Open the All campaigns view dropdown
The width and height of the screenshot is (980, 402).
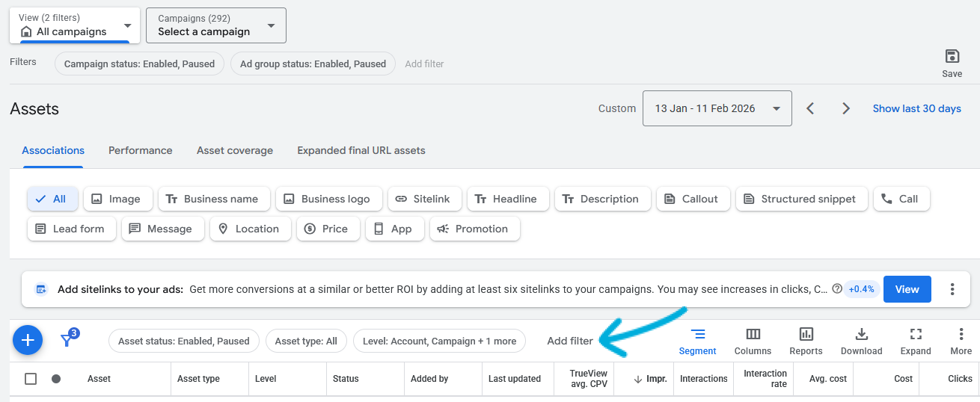[x=74, y=25]
